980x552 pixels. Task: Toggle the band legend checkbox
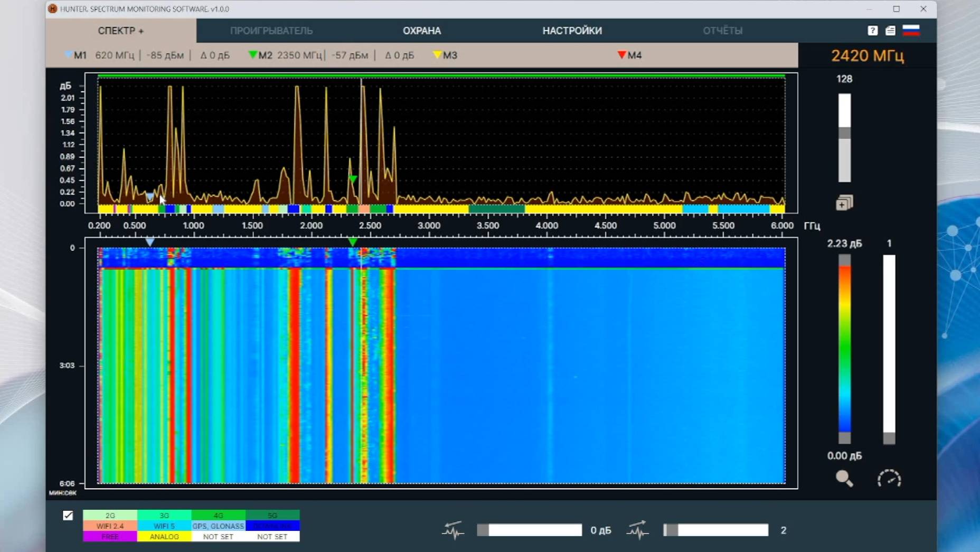tap(68, 516)
